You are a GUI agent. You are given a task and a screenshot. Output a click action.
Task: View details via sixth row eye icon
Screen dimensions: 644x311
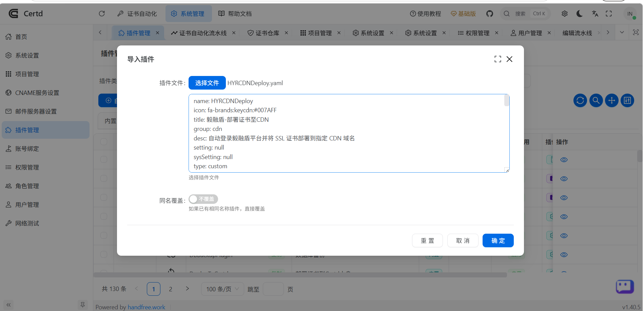coord(564,255)
